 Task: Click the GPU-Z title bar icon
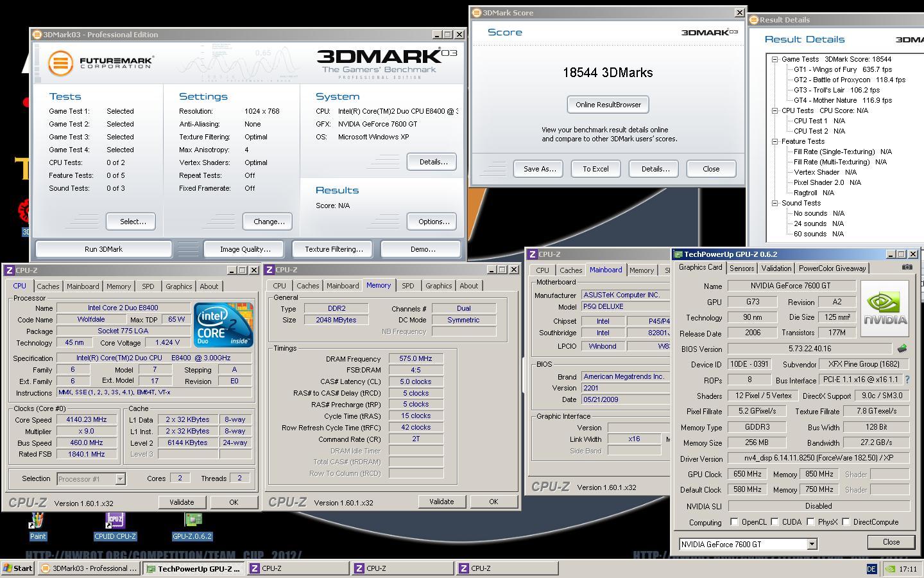point(678,254)
